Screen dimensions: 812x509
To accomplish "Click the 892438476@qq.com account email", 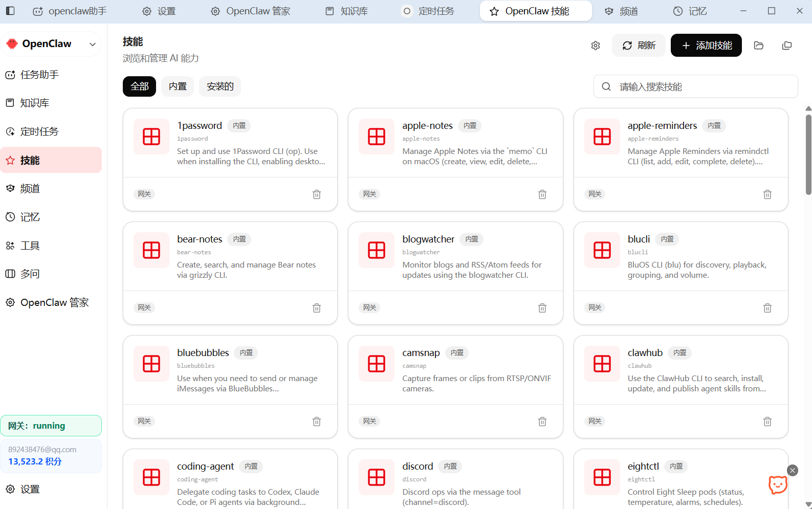I will [x=42, y=449].
